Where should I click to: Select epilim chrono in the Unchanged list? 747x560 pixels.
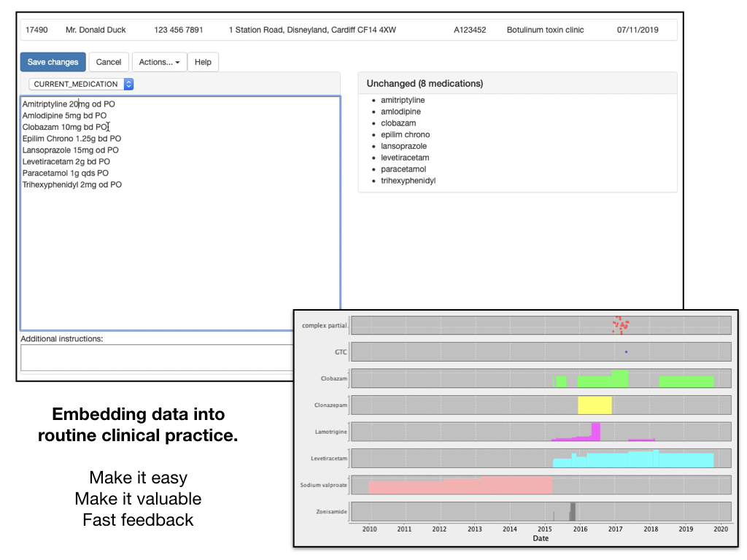click(x=405, y=135)
